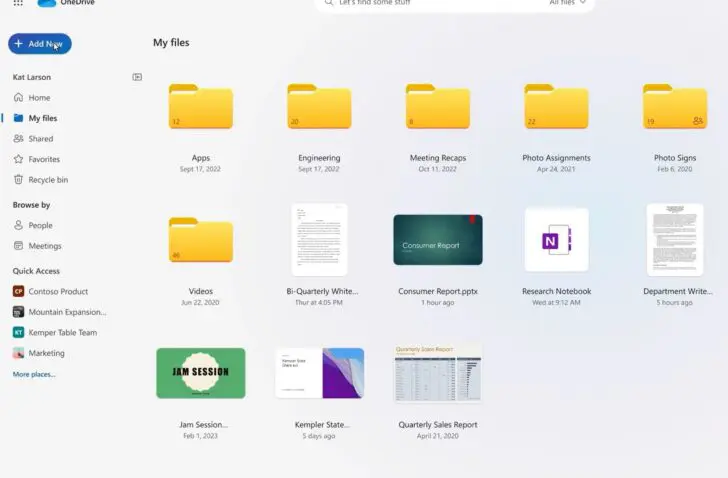Open the app launcher grid icon
Screen dimensions: 728x478
[x=18, y=3]
